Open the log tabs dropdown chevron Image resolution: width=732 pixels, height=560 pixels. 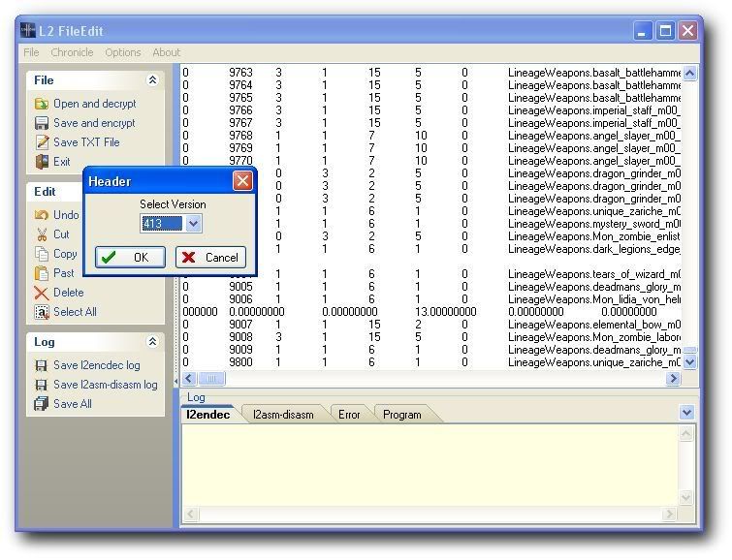(686, 413)
